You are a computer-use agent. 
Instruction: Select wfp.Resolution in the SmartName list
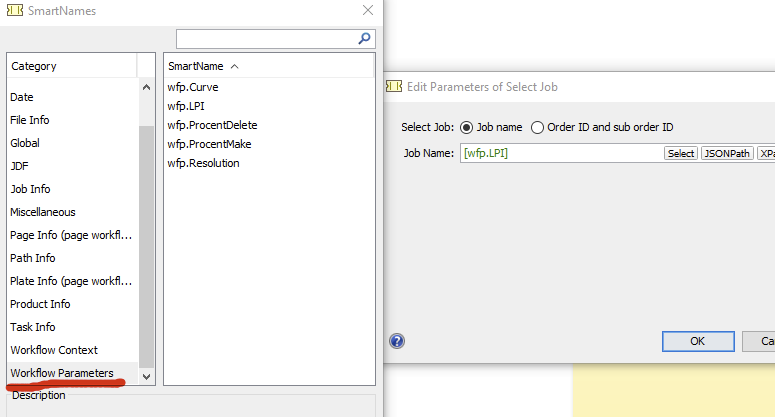pos(203,163)
